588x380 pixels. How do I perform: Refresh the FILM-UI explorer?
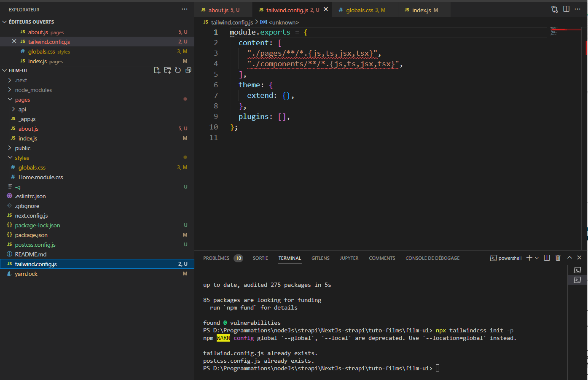[x=177, y=70]
